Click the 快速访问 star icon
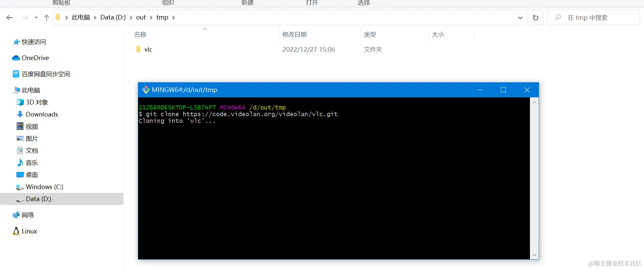Image resolution: width=644 pixels, height=269 pixels. pos(16,42)
